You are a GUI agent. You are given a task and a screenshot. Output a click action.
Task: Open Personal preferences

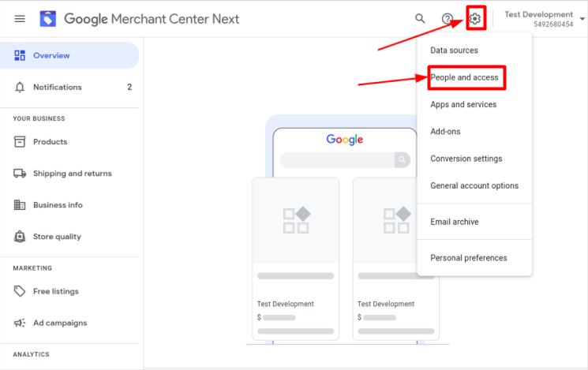[x=474, y=258]
